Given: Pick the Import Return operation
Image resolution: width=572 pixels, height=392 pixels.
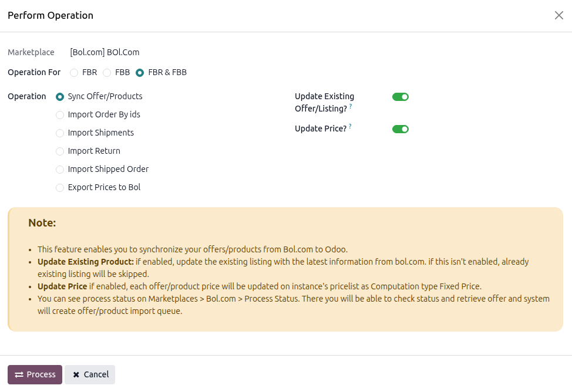Looking at the screenshot, I should [x=60, y=151].
